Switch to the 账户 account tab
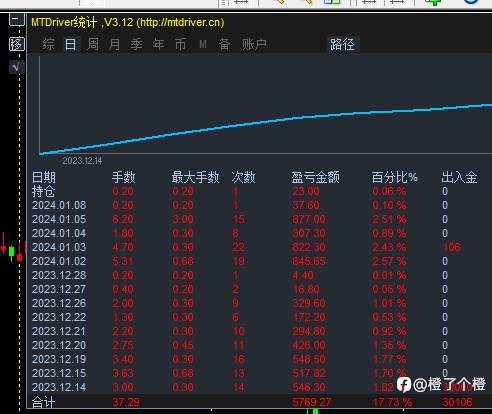Image resolution: width=492 pixels, height=414 pixels. coord(254,44)
